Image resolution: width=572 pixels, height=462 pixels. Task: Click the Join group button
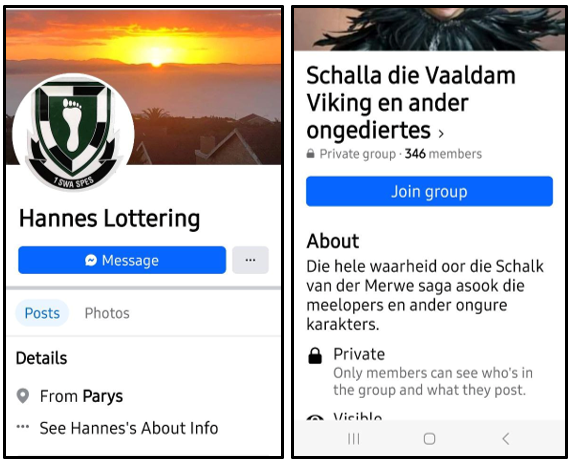pyautogui.click(x=429, y=191)
